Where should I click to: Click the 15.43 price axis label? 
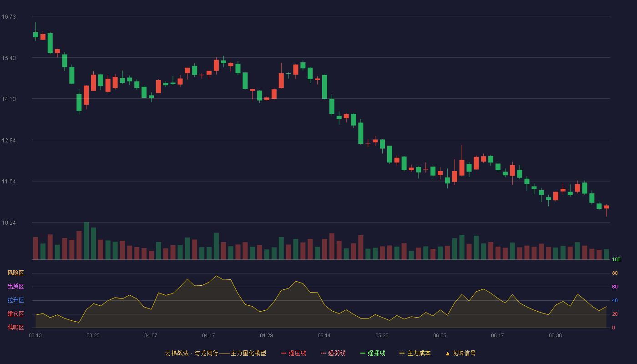pos(9,58)
